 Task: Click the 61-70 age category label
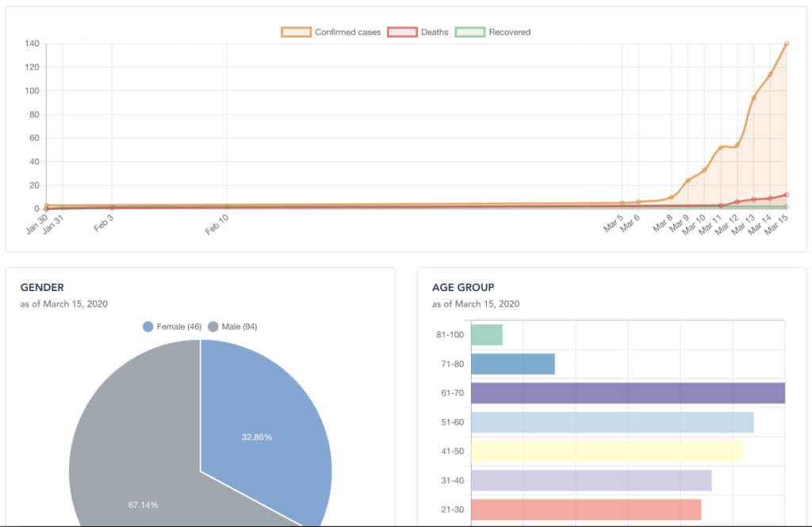[x=453, y=393]
